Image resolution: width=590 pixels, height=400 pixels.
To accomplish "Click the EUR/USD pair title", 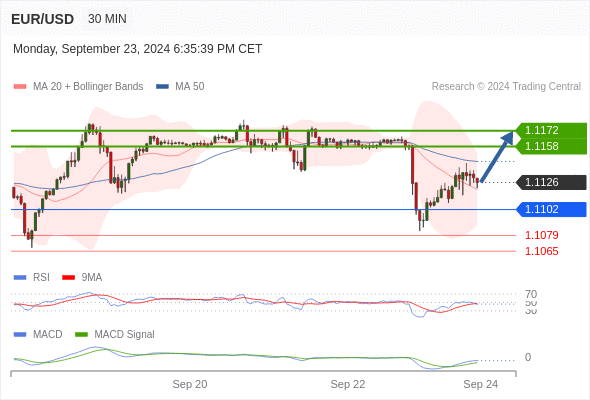I will tap(43, 19).
